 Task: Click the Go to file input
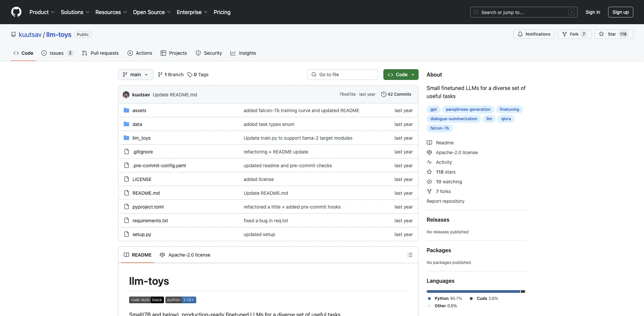pyautogui.click(x=342, y=75)
